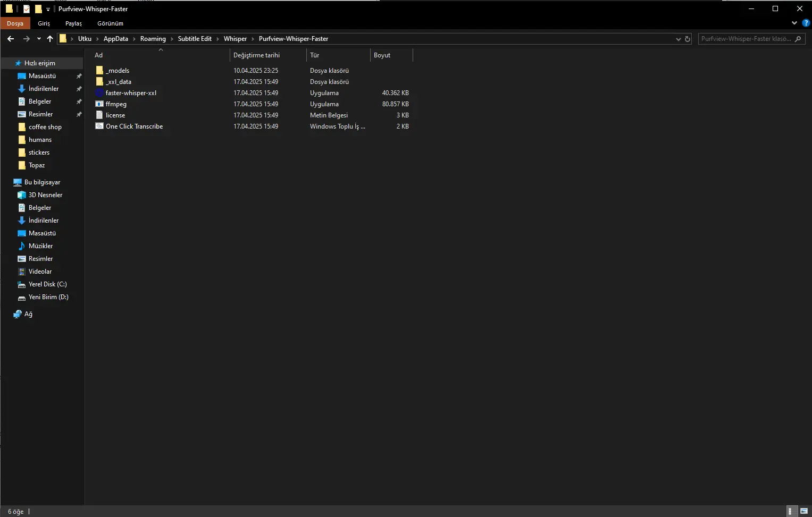Screen dimensions: 812x517
Task: Switch to the Görünüm tab
Action: 110,23
